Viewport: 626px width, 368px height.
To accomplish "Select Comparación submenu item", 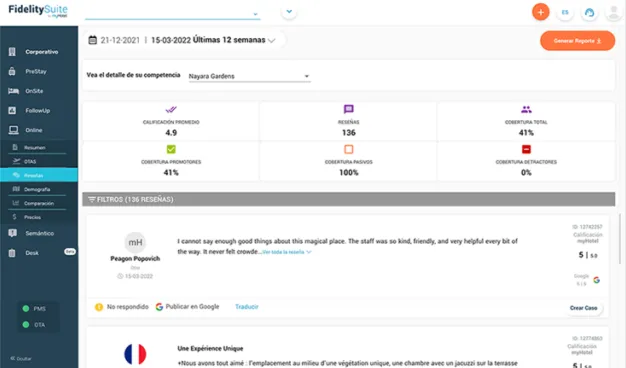I will click(x=39, y=203).
